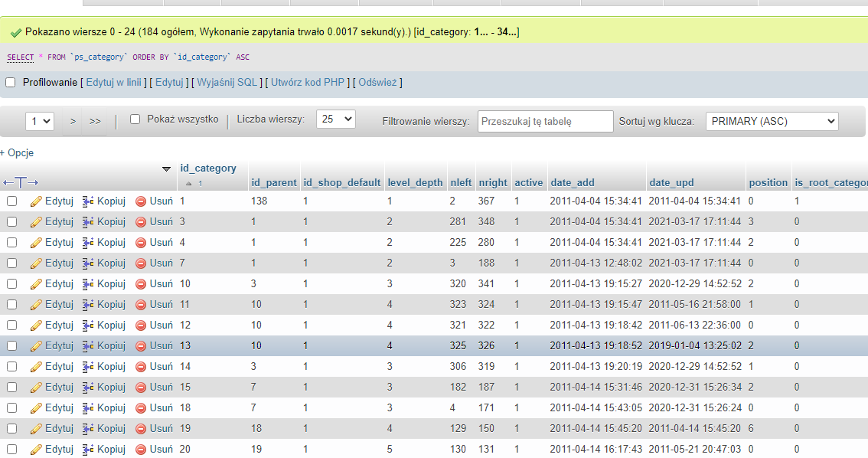Screen dimensions: 868x458
Task: Select the row checkbox for id_category 1
Action: [11, 201]
